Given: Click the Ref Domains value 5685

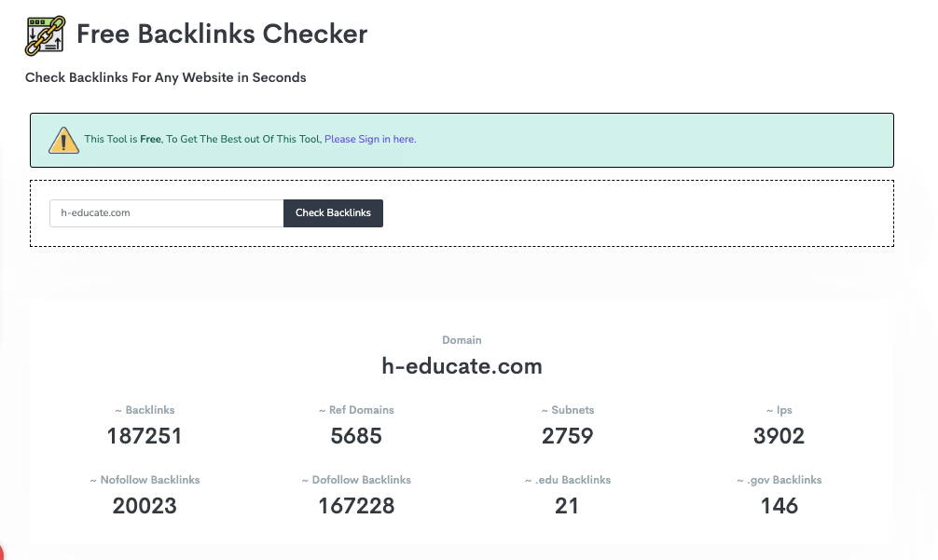Looking at the screenshot, I should tap(356, 435).
